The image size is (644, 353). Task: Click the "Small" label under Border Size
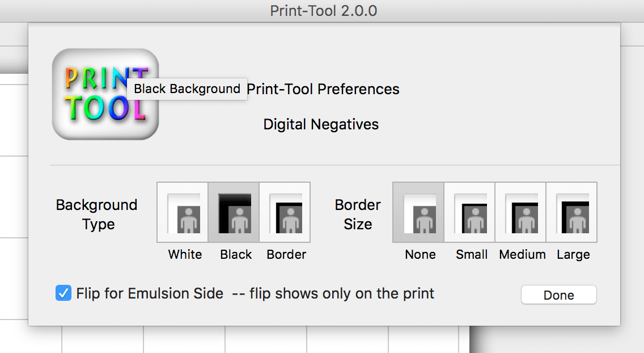tap(472, 254)
